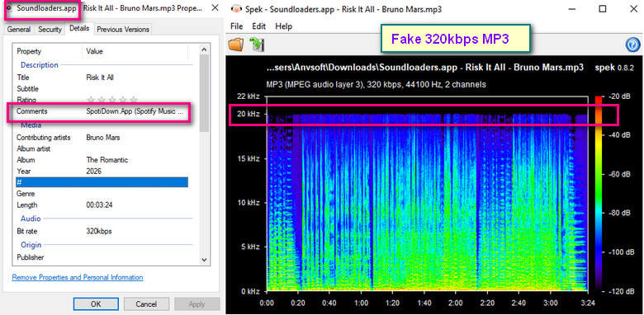This screenshot has height=315, width=644.
Task: Click the OK button
Action: point(96,304)
